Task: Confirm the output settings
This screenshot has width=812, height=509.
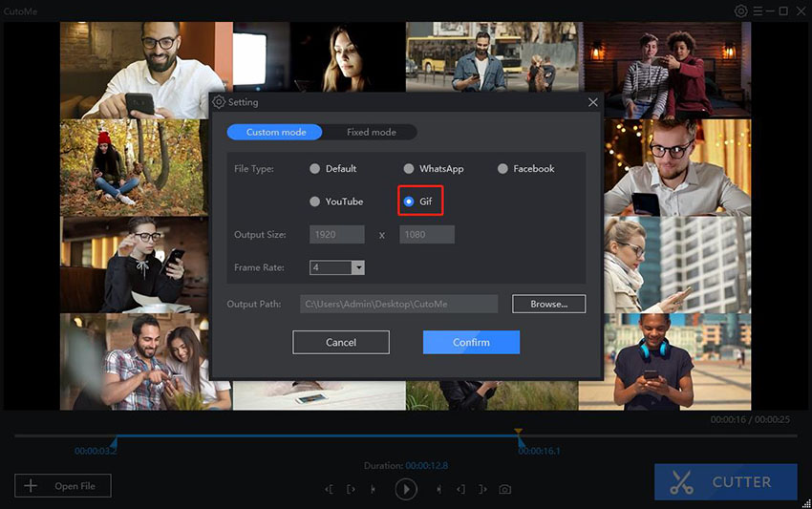Action: [x=471, y=342]
